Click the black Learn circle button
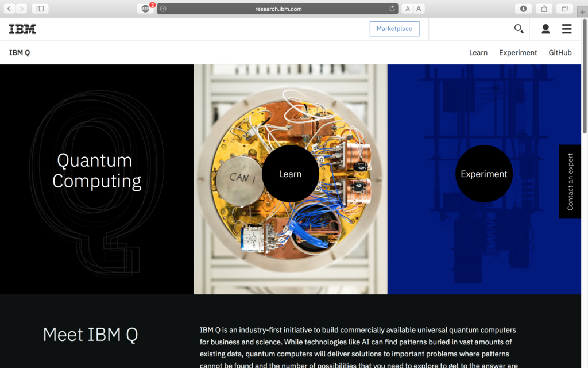The width and height of the screenshot is (588, 368). pos(290,174)
